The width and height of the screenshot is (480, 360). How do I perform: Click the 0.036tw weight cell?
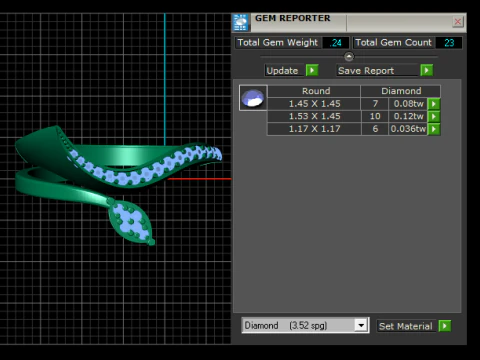tap(408, 129)
